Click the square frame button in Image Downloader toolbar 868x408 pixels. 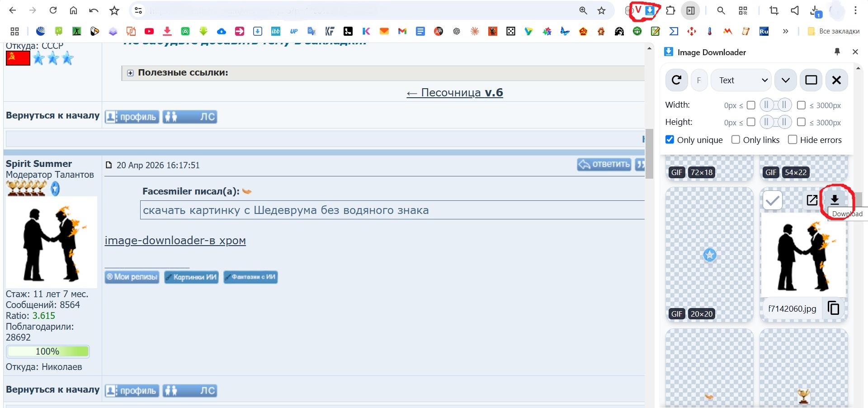[811, 80]
